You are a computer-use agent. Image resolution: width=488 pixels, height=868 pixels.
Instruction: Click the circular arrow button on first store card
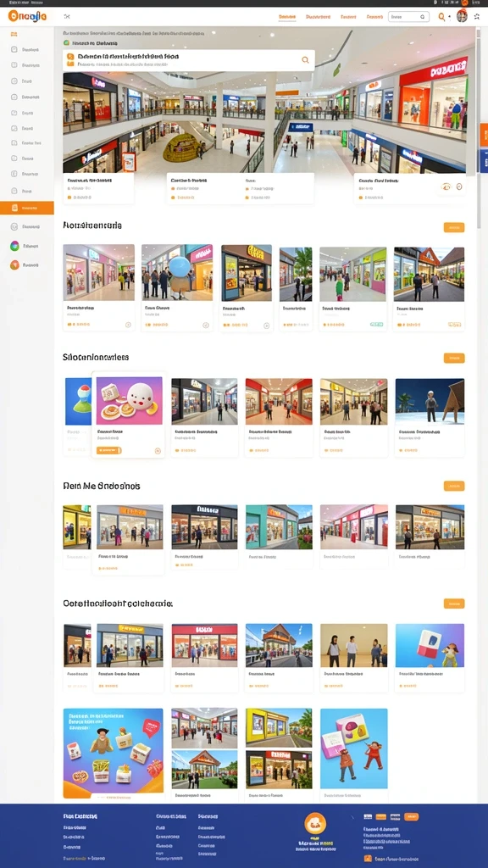[129, 325]
